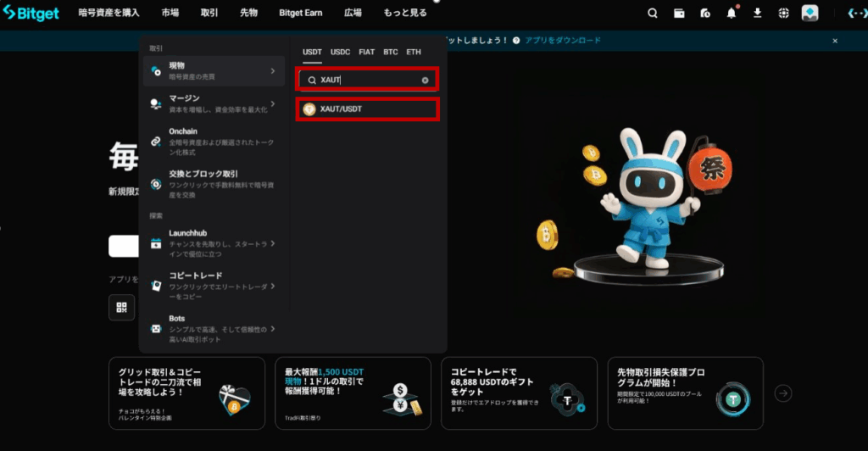Advance promo cards with right arrow
Viewport: 868px width, 451px height.
coord(784,393)
